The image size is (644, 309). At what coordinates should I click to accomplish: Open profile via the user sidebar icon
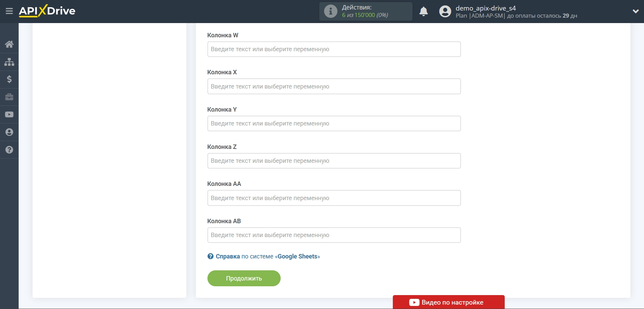9,132
